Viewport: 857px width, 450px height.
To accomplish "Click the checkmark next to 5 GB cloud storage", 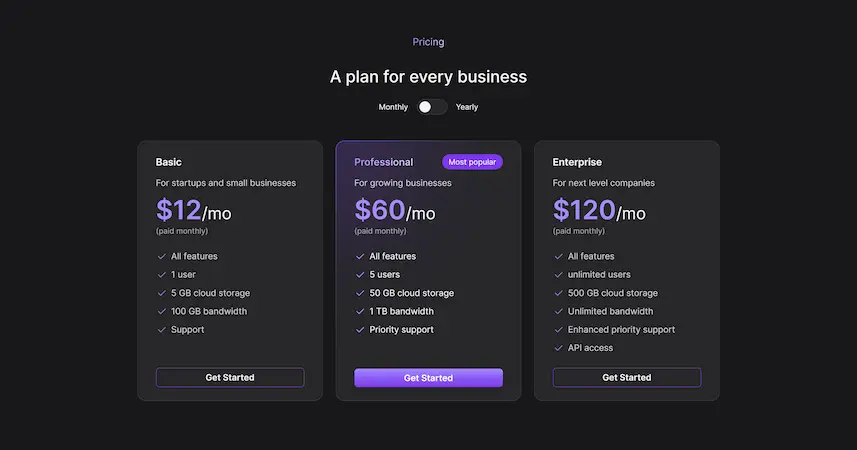I will [x=162, y=293].
